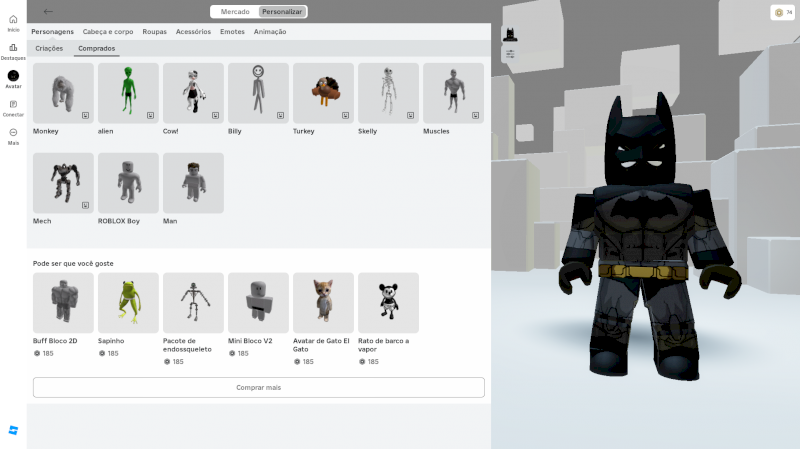The image size is (800, 449).
Task: Open the Animação category dropdown
Action: tap(269, 32)
